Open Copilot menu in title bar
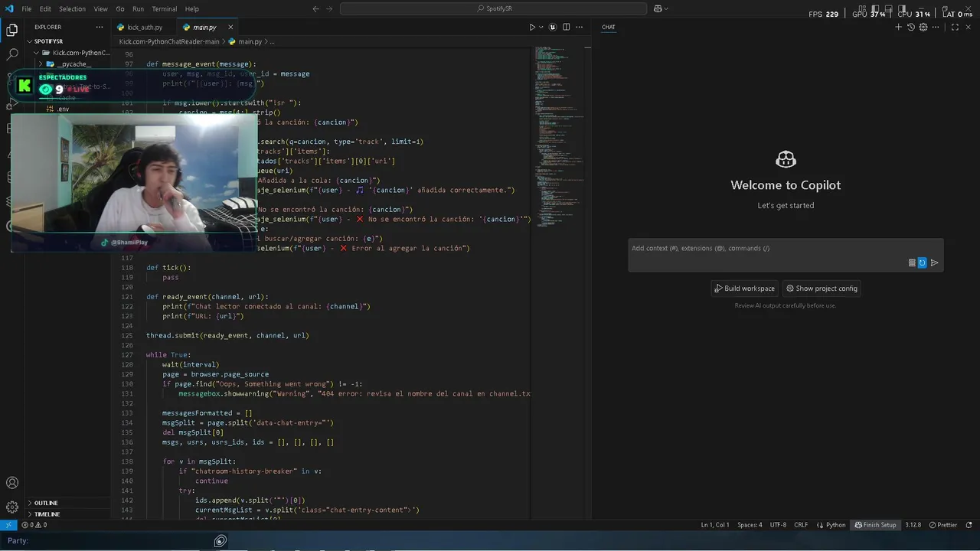 (661, 8)
